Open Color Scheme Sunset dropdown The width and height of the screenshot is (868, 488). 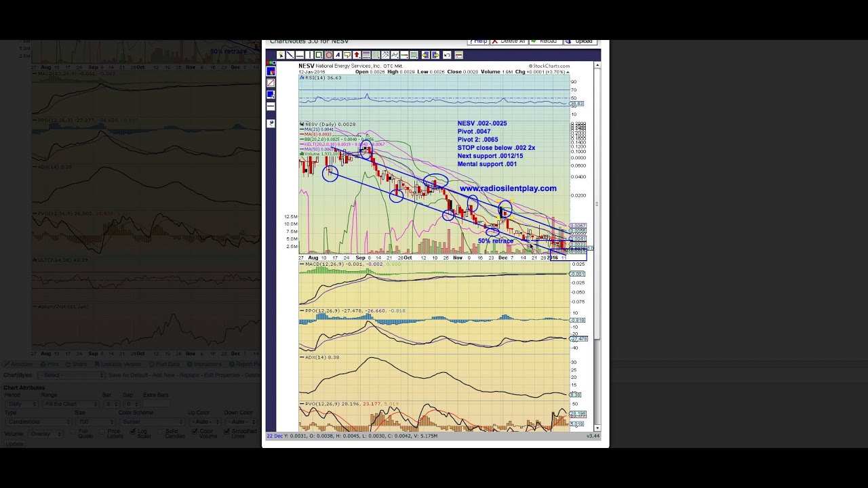point(153,422)
